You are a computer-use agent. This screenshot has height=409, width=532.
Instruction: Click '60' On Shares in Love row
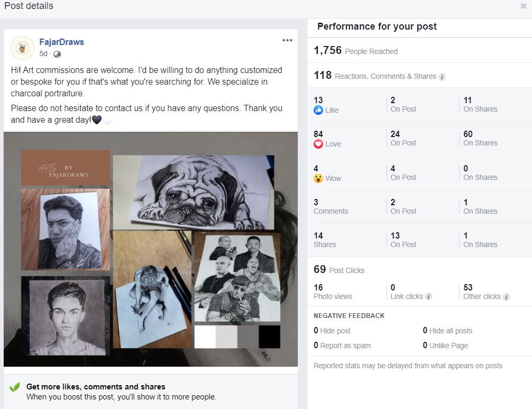point(468,134)
